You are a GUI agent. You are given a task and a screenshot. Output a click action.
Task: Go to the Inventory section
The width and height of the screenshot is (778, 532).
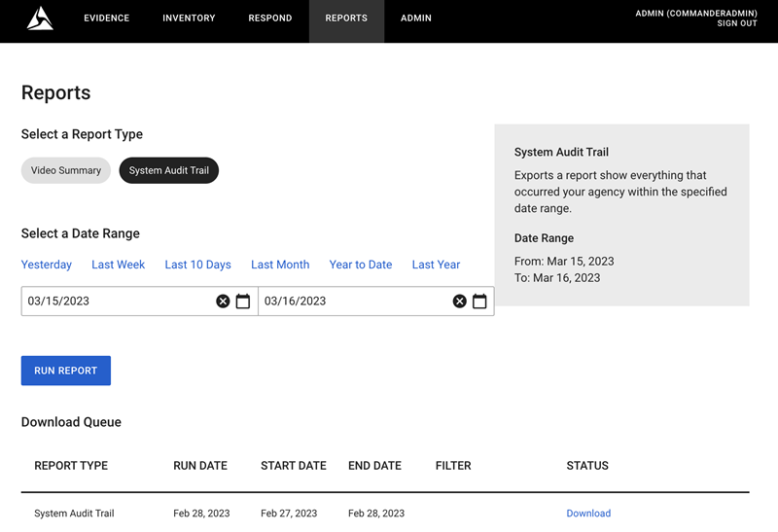[x=189, y=18]
